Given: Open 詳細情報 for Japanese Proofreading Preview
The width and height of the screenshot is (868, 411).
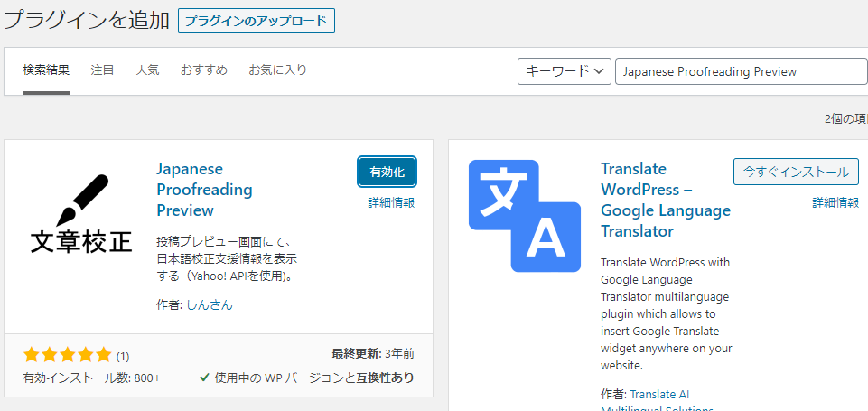Looking at the screenshot, I should point(391,202).
